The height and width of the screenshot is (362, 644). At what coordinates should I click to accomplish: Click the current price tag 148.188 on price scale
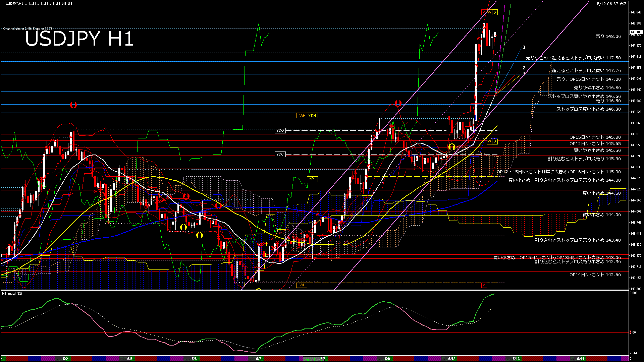636,32
